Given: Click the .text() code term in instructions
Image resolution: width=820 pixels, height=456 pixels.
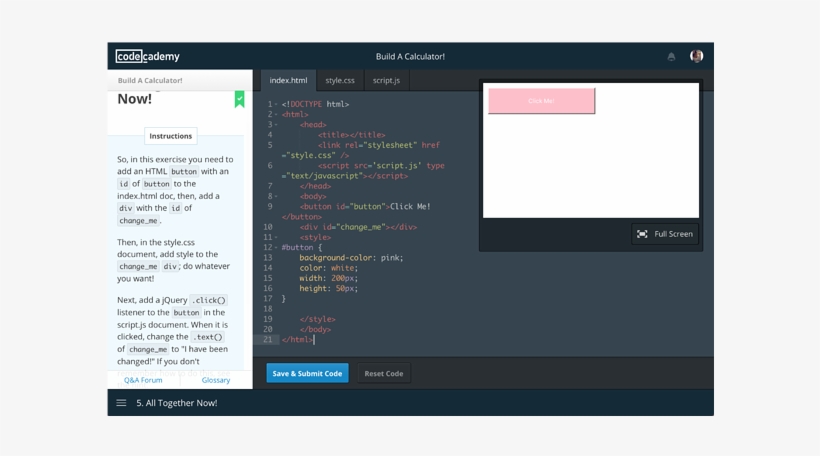Looking at the screenshot, I should (x=208, y=337).
